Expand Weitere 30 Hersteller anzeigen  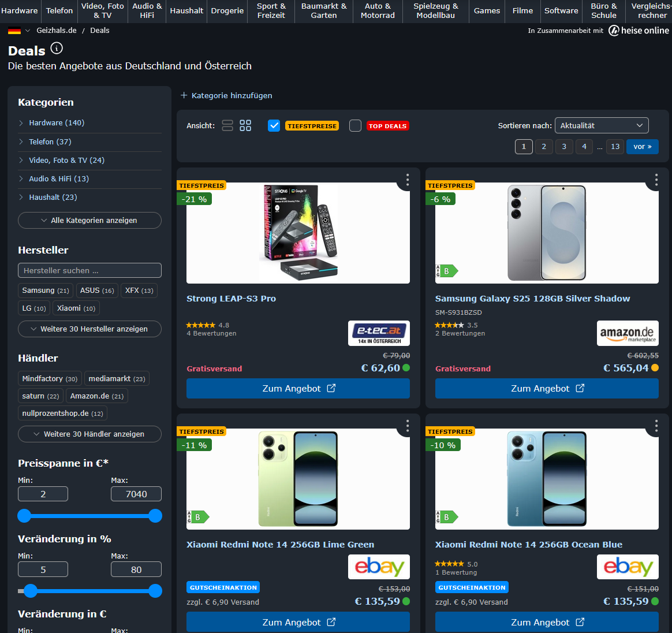pos(89,329)
